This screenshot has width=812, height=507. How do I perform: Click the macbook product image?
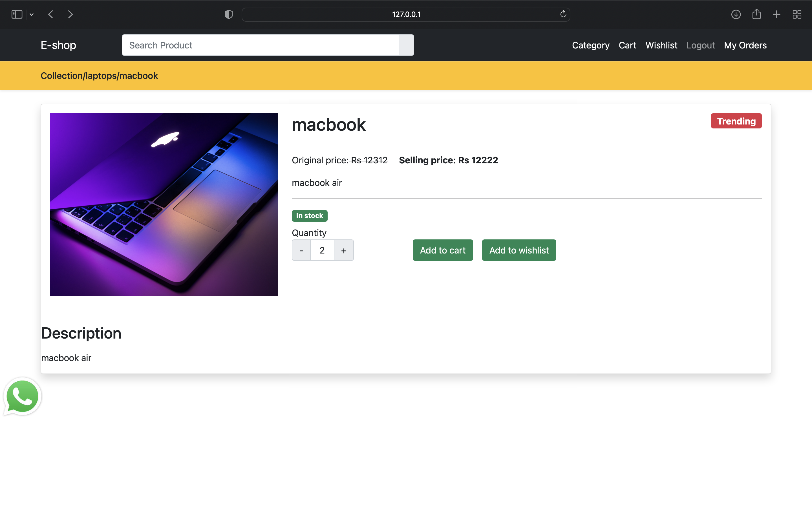(x=164, y=204)
